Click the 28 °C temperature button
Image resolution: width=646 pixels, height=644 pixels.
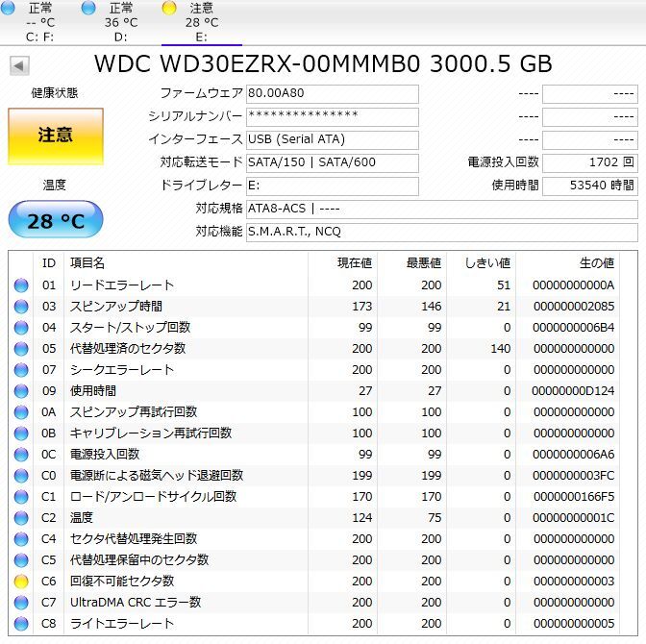pos(56,219)
